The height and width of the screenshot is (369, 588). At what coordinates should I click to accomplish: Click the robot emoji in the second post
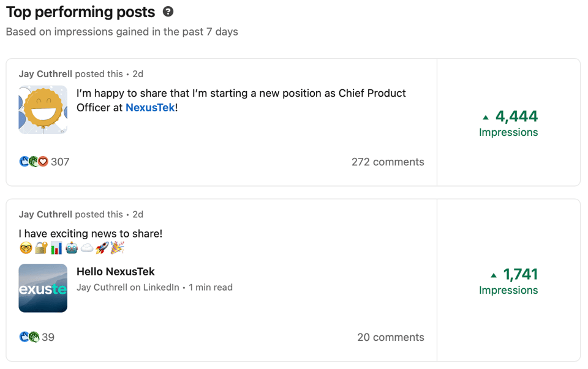click(x=72, y=248)
